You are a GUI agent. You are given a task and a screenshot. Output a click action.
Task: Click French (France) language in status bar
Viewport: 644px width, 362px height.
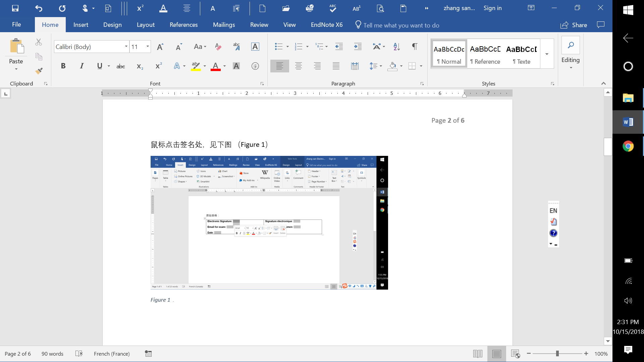point(112,354)
